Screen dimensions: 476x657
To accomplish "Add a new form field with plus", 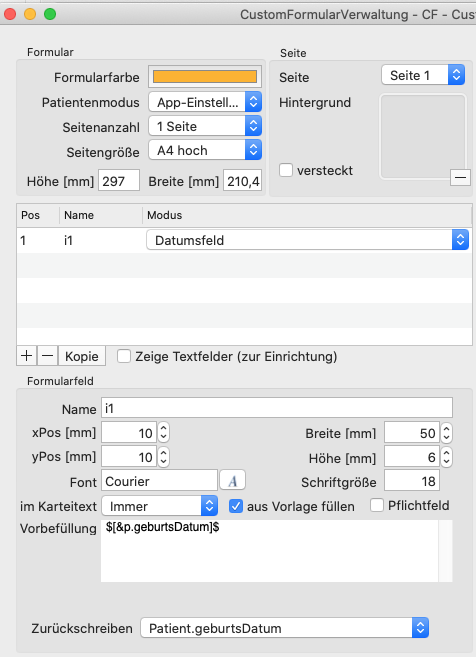I will point(26,356).
